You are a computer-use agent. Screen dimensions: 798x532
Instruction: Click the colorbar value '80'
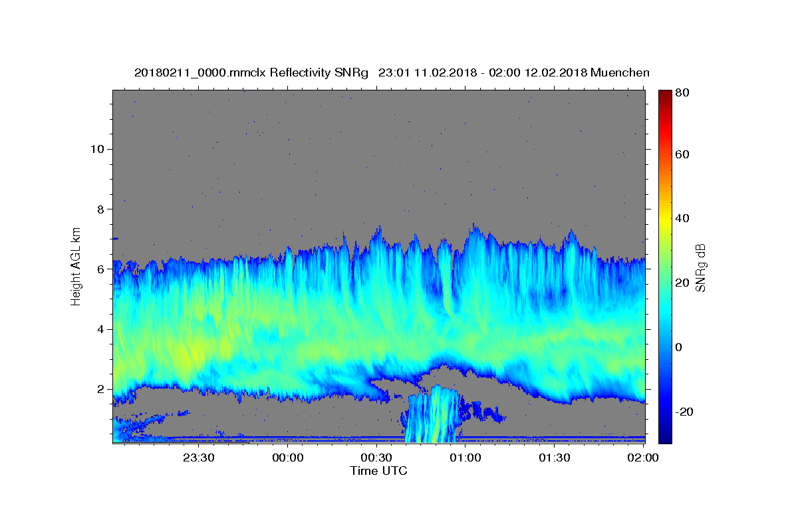[683, 92]
